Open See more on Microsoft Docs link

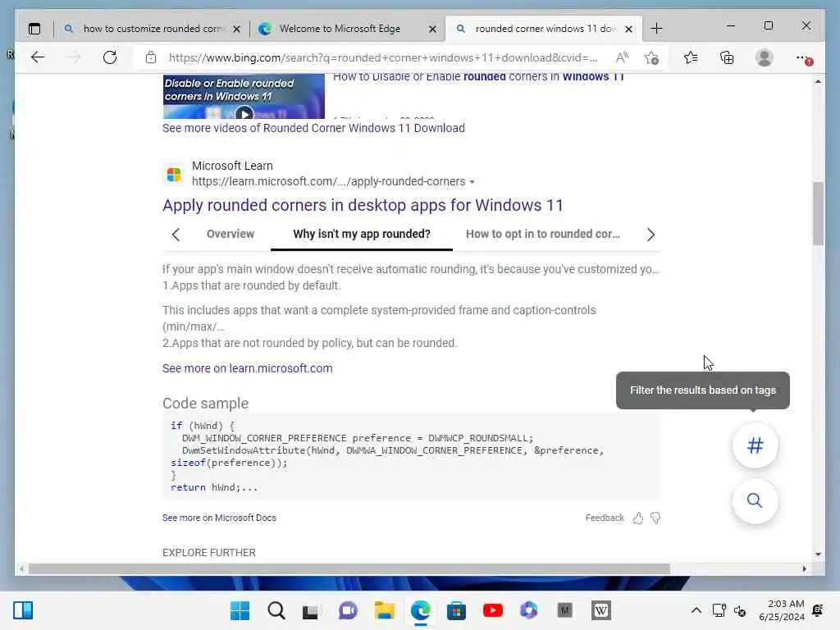[x=219, y=518]
